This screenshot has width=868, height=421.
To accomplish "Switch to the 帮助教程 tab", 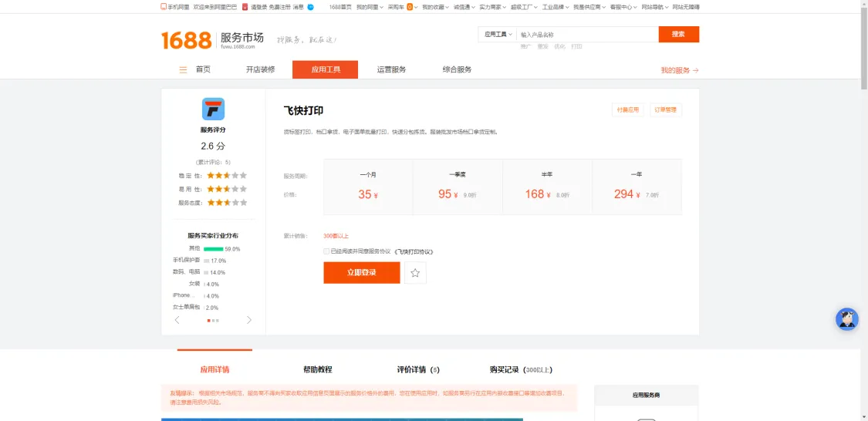I will pyautogui.click(x=318, y=369).
